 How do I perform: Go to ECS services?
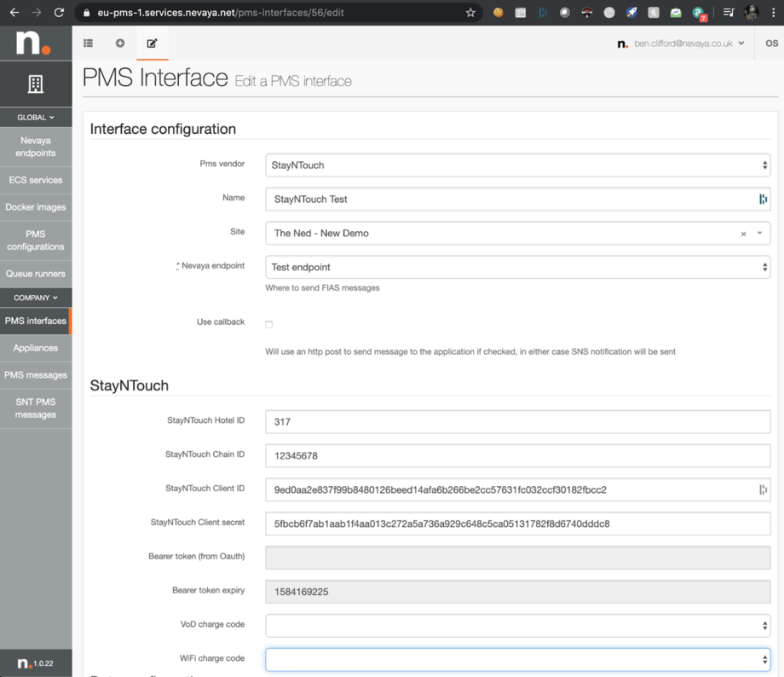point(36,180)
